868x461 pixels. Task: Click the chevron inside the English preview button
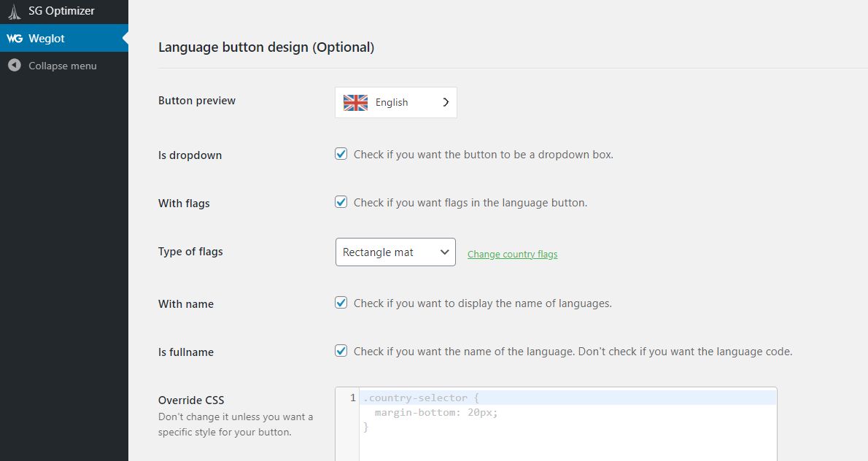446,102
